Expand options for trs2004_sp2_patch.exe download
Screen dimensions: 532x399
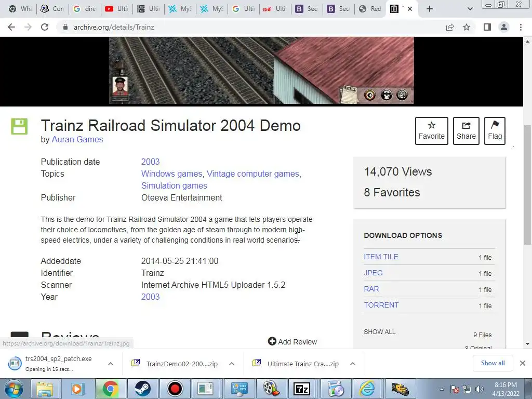point(111,364)
